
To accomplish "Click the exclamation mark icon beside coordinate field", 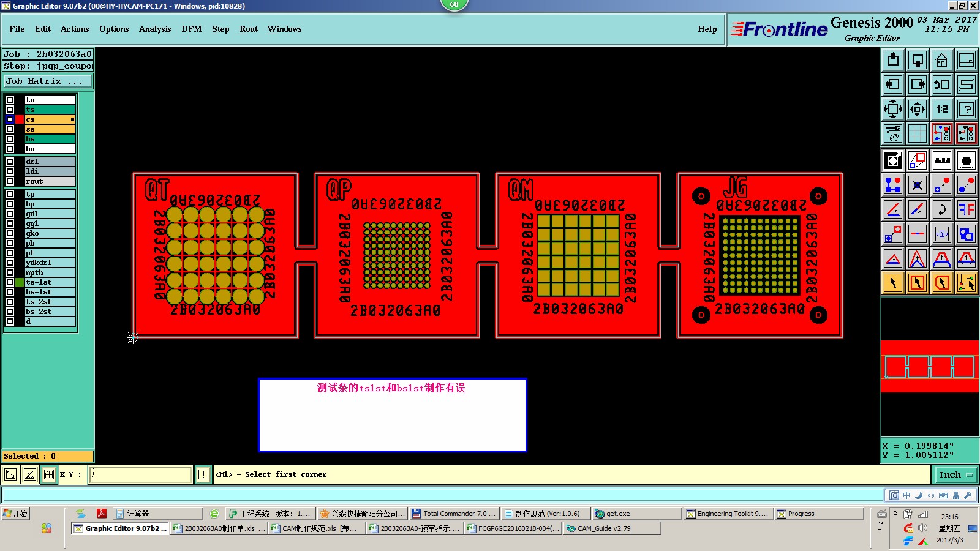I will click(x=203, y=474).
